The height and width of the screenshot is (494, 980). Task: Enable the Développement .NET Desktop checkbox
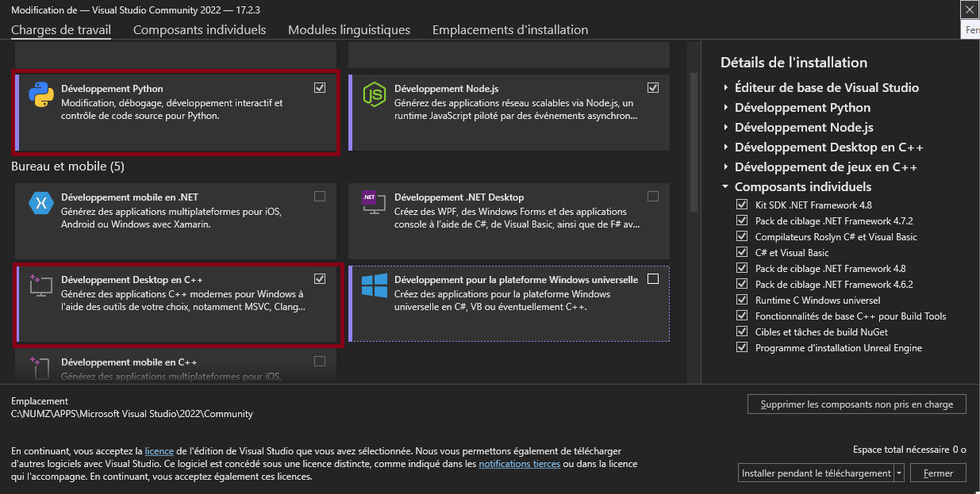click(653, 197)
